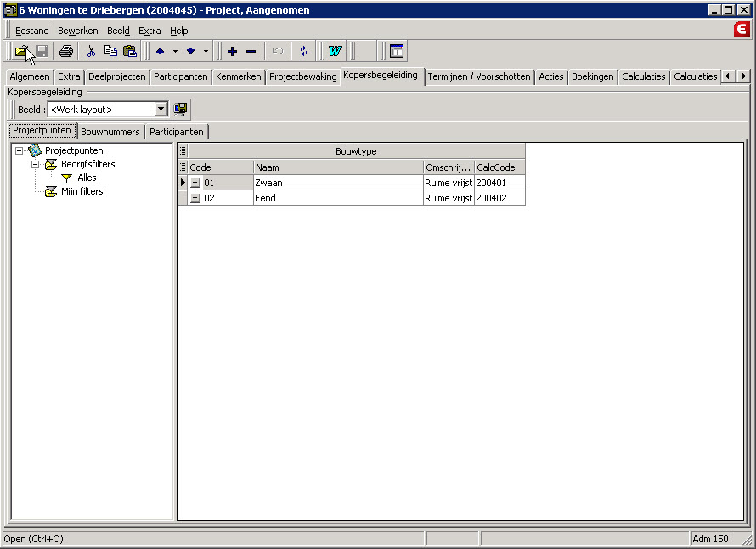Switch to the Deelprojecten tab
This screenshot has height=549, width=756.
[x=116, y=76]
